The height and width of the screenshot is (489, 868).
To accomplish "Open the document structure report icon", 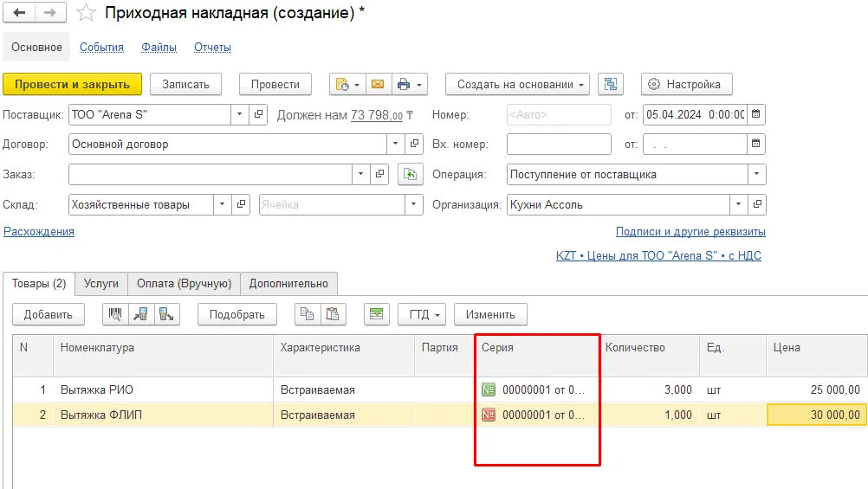I will [611, 84].
